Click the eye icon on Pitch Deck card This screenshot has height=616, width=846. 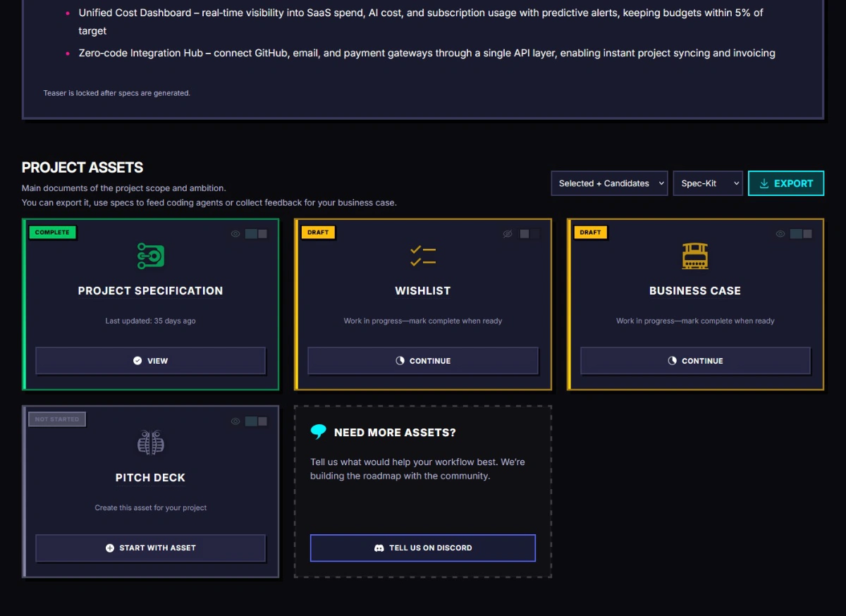click(235, 421)
